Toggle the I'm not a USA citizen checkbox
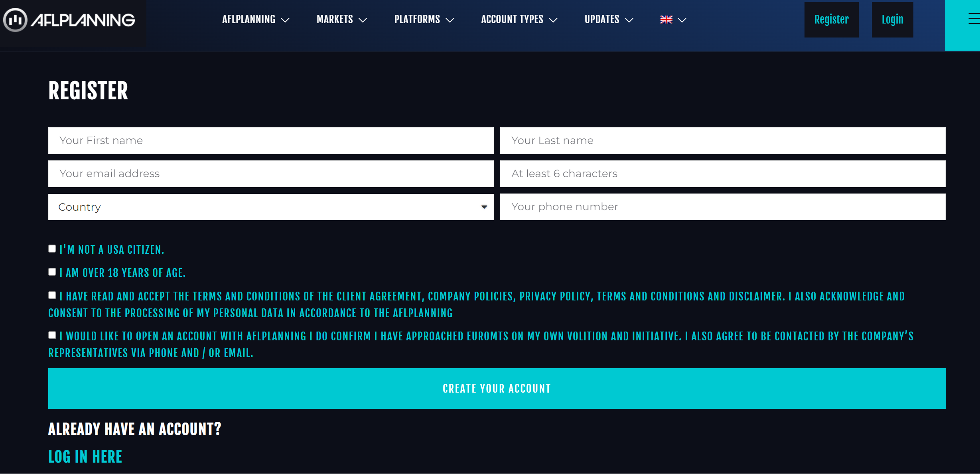The height and width of the screenshot is (474, 980). (x=53, y=249)
